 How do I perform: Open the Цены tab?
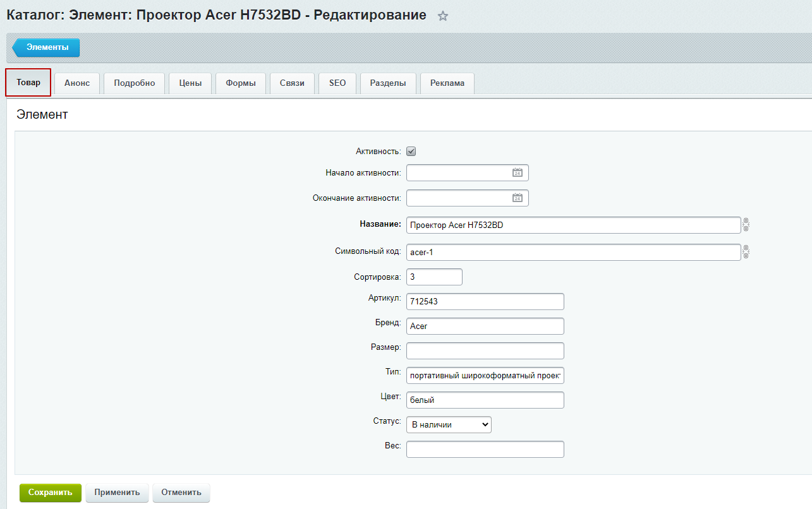point(190,83)
